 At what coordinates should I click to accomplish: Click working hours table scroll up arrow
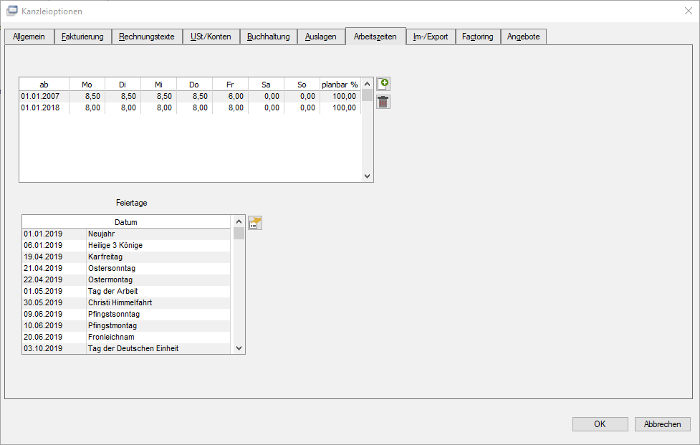pyautogui.click(x=367, y=84)
